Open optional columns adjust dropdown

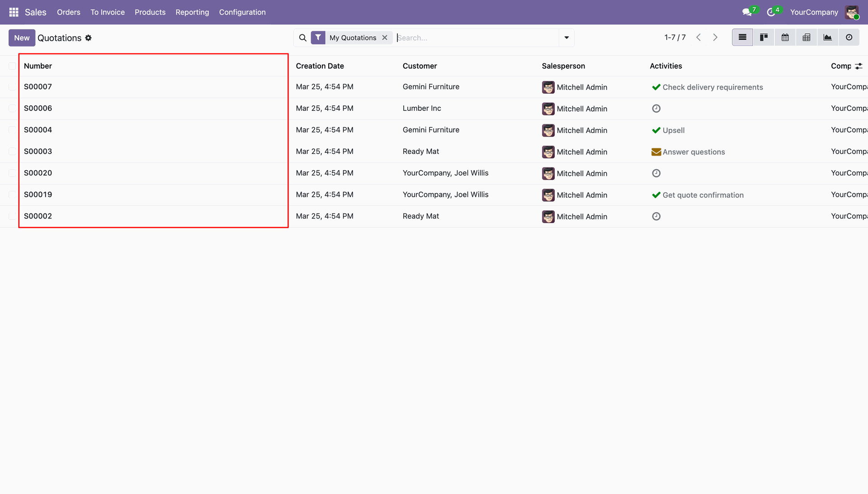click(x=859, y=66)
